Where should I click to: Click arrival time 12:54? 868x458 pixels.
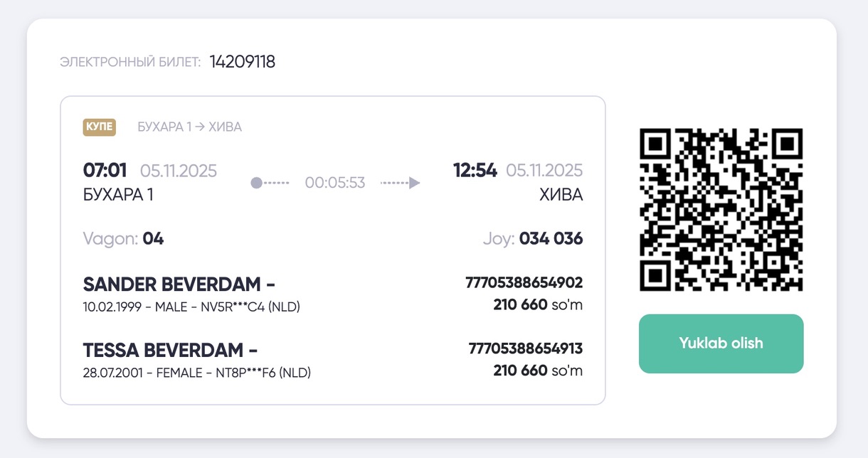pyautogui.click(x=475, y=171)
